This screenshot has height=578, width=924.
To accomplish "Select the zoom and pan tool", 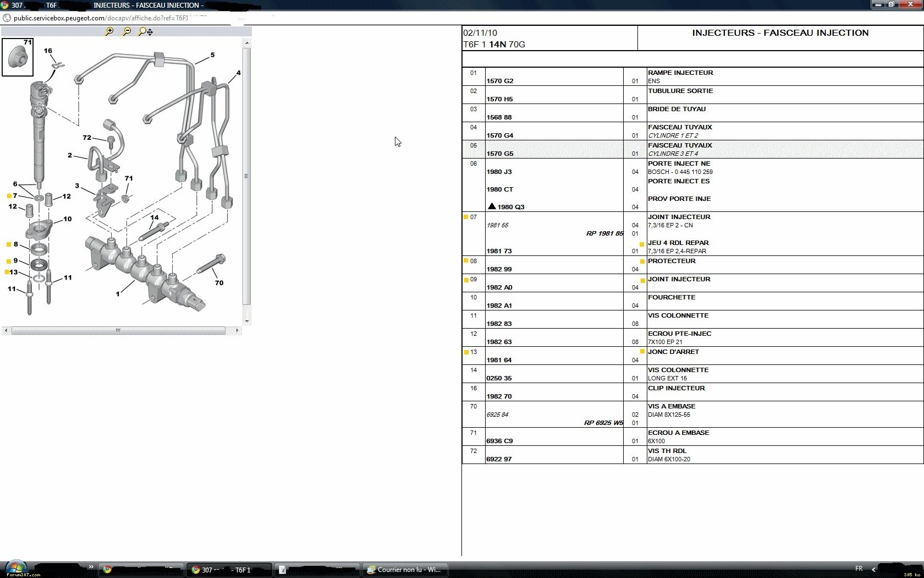I will click(146, 32).
